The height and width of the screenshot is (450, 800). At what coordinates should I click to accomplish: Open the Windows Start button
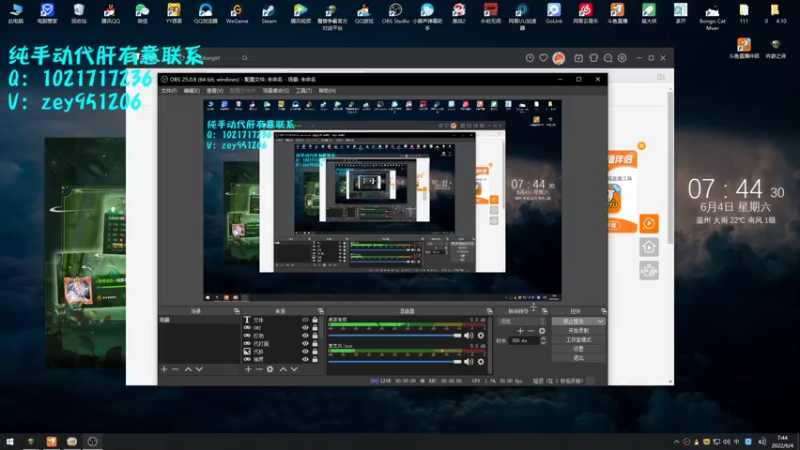(10, 442)
